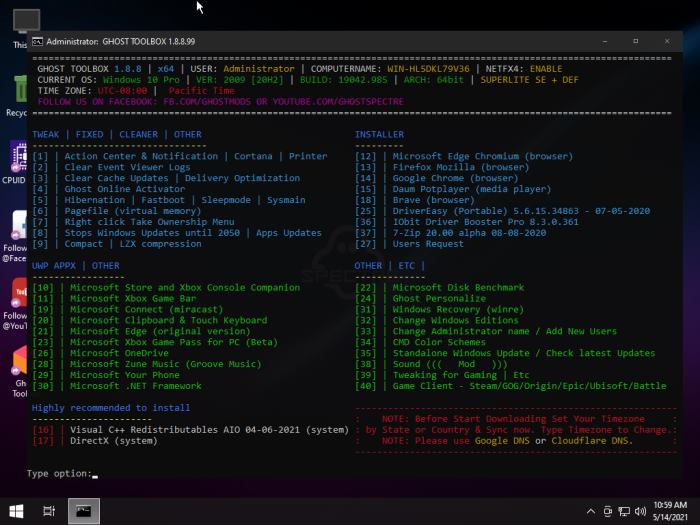Select the This PC desktop icon

(x=20, y=28)
